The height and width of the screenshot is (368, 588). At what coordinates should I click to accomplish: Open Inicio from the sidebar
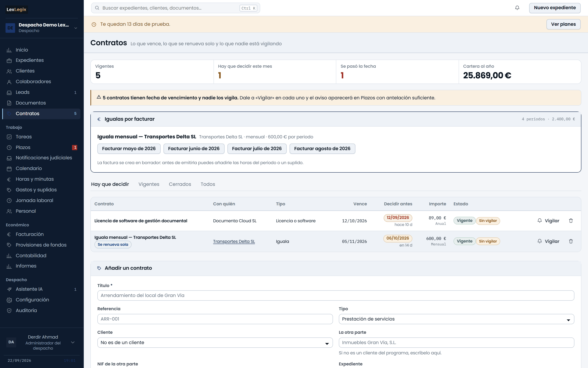[41, 50]
